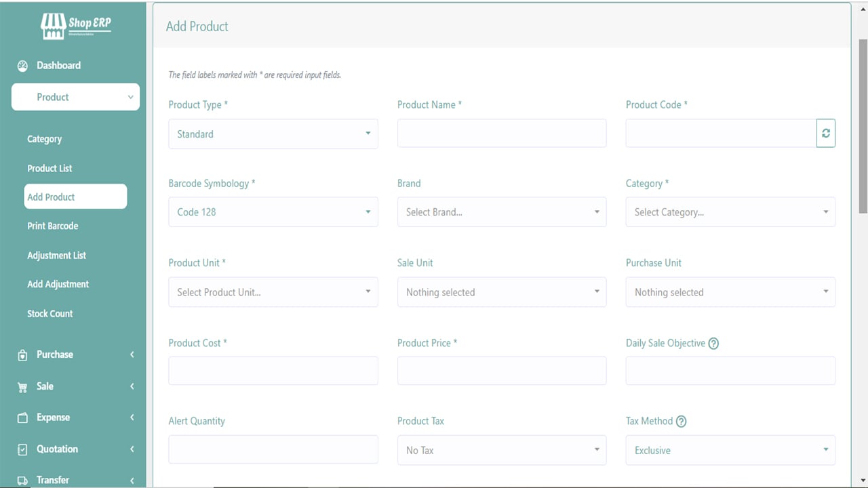Screen dimensions: 868x488
Task: Open the Select Category dropdown
Action: coord(730,212)
